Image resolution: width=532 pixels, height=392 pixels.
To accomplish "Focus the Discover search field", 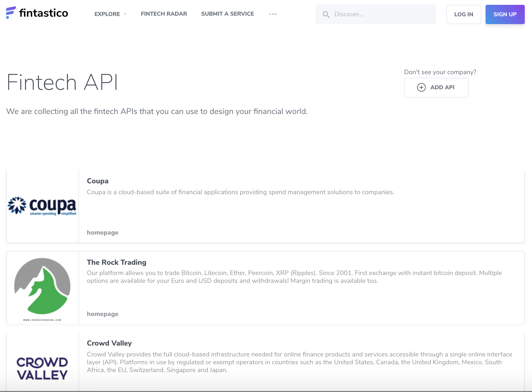I will tap(376, 14).
